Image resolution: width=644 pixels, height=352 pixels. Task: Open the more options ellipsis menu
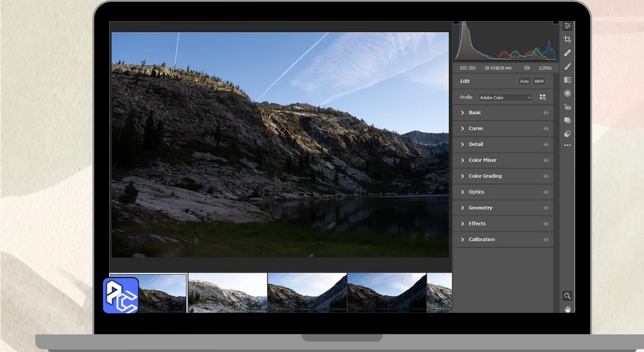click(x=568, y=145)
